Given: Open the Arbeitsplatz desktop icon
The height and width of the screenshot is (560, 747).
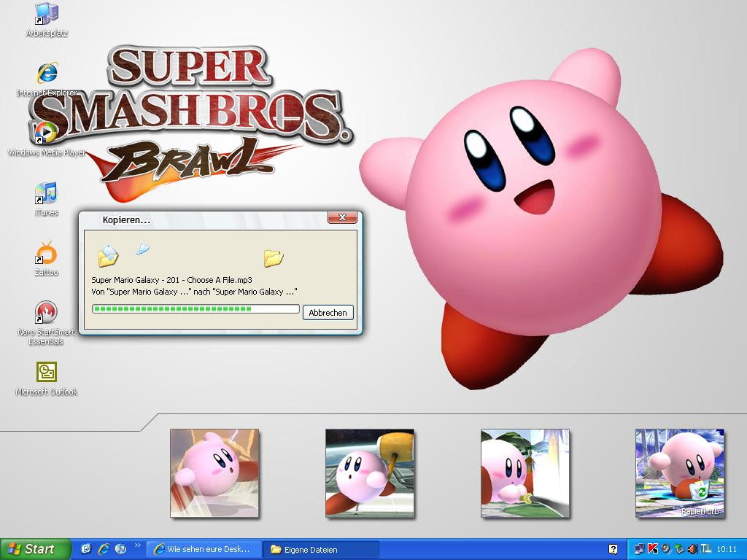Looking at the screenshot, I should 47,15.
